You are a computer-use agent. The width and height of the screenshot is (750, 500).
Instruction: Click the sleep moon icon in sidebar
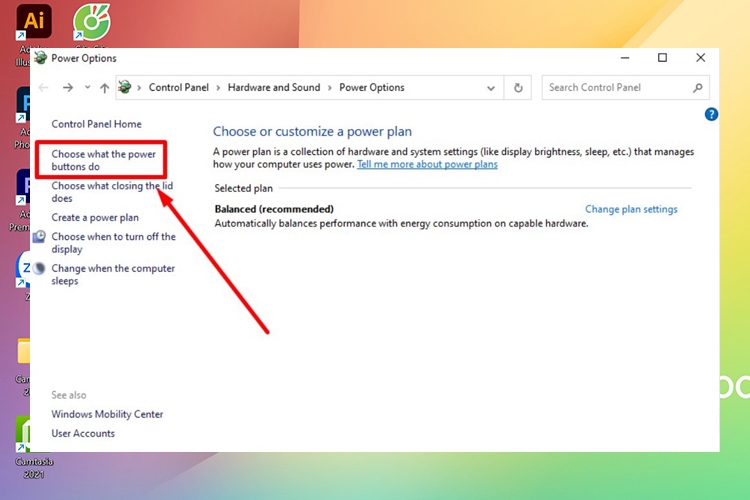(39, 268)
